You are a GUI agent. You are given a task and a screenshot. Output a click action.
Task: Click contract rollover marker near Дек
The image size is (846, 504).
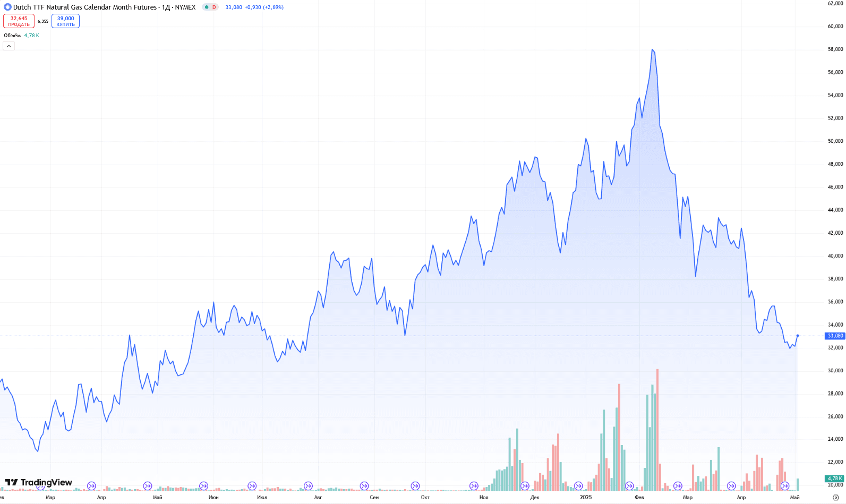(x=525, y=486)
